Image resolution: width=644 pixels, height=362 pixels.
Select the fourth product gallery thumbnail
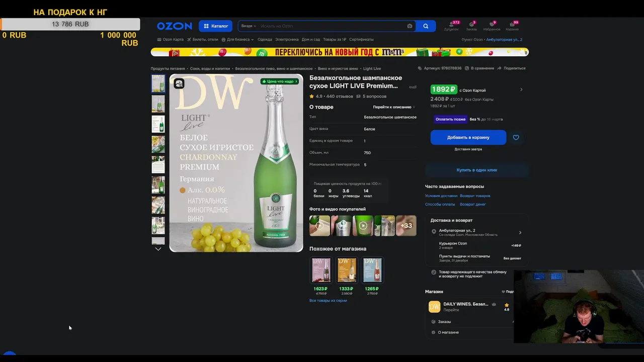[158, 144]
